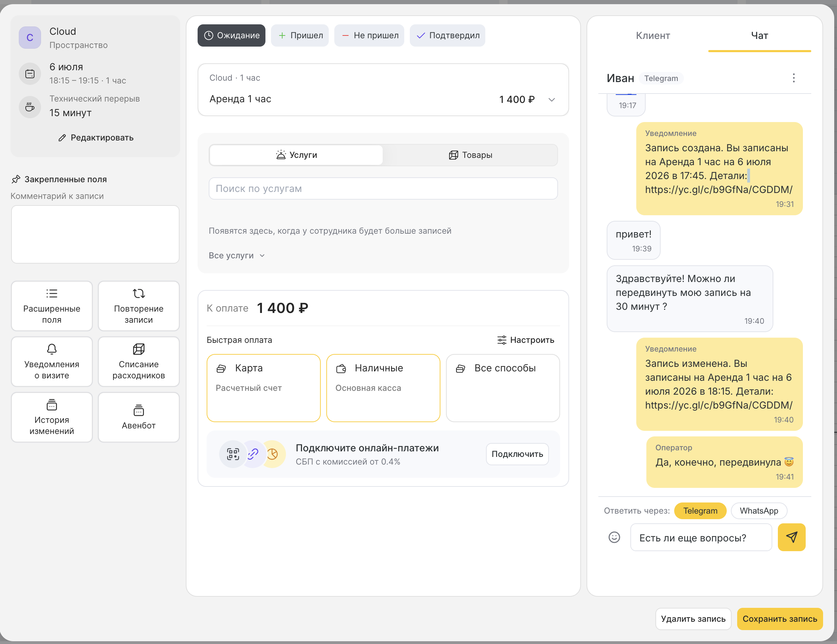Click Редактировать to edit booking
The width and height of the screenshot is (837, 644).
pos(95,138)
